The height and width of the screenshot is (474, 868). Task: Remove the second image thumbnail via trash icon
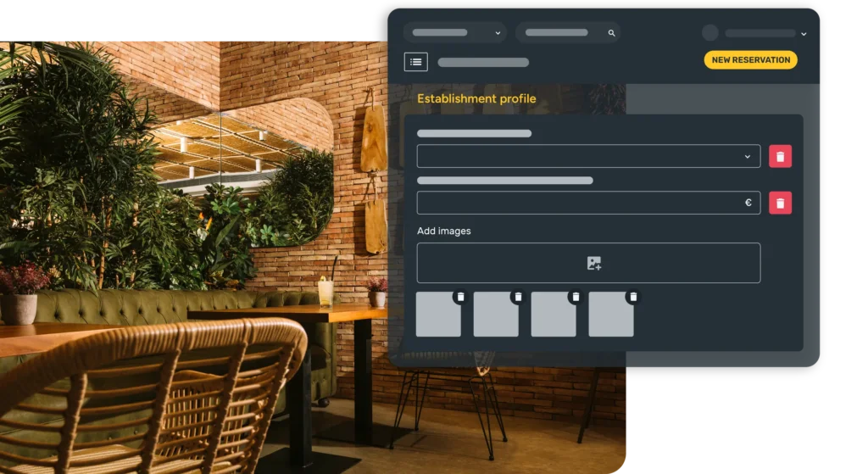518,297
